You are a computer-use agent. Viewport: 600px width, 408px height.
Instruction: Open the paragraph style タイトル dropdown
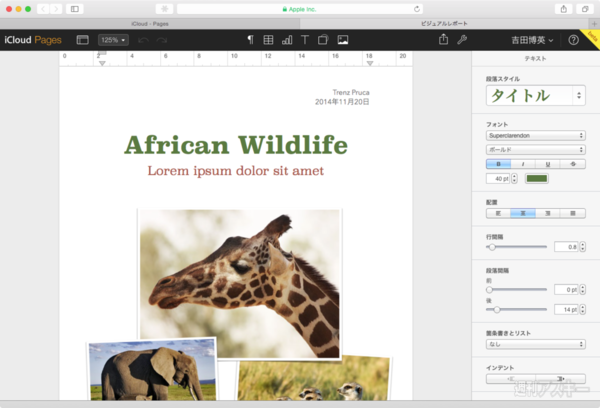[x=535, y=96]
